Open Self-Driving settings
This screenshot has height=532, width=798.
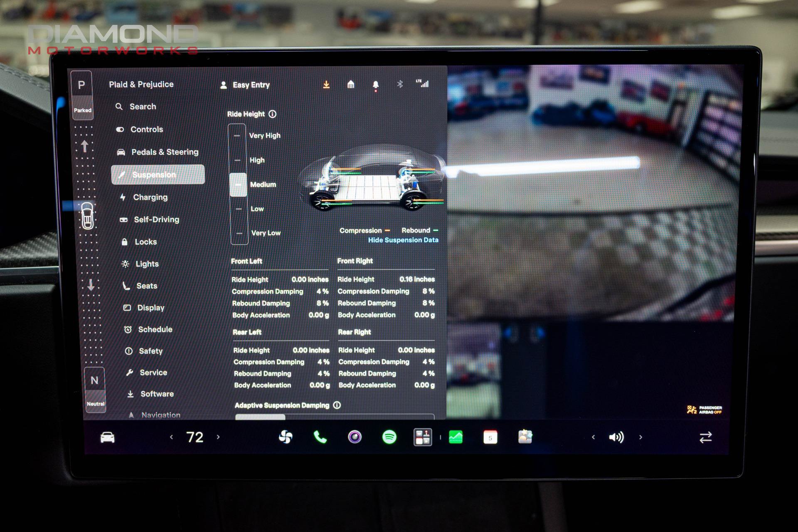point(149,220)
